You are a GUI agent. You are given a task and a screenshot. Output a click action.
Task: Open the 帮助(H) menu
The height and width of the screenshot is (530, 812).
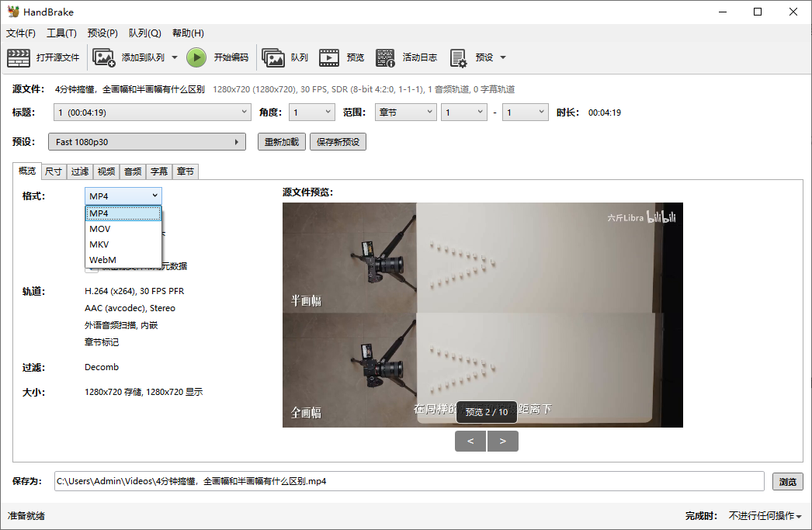pos(188,33)
